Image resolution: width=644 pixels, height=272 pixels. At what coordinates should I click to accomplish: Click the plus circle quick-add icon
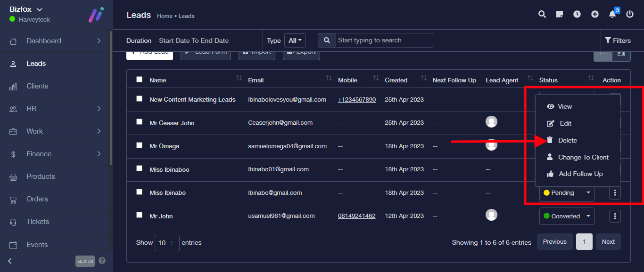(595, 14)
